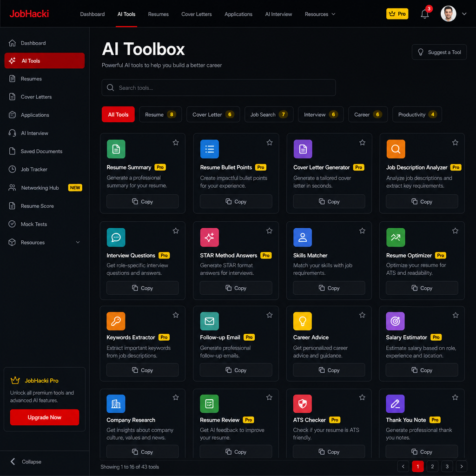Click the Follow-up Email envelope icon

click(210, 321)
